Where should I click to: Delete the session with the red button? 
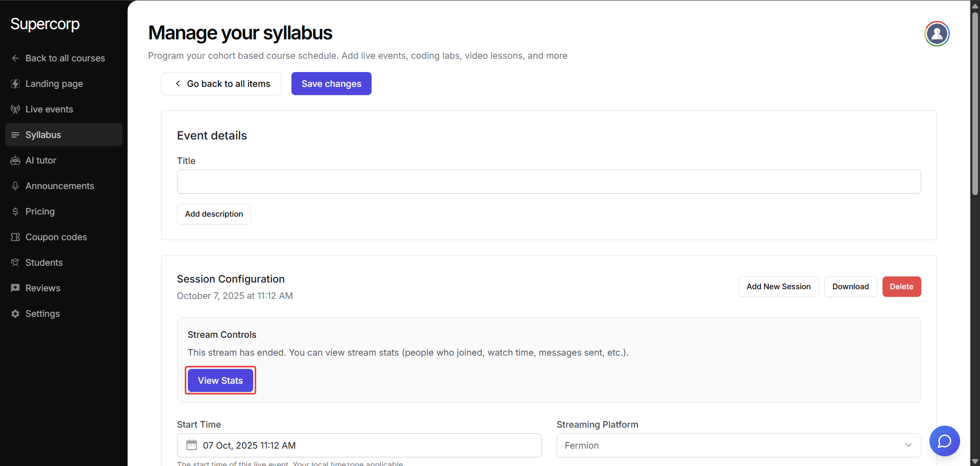(901, 287)
